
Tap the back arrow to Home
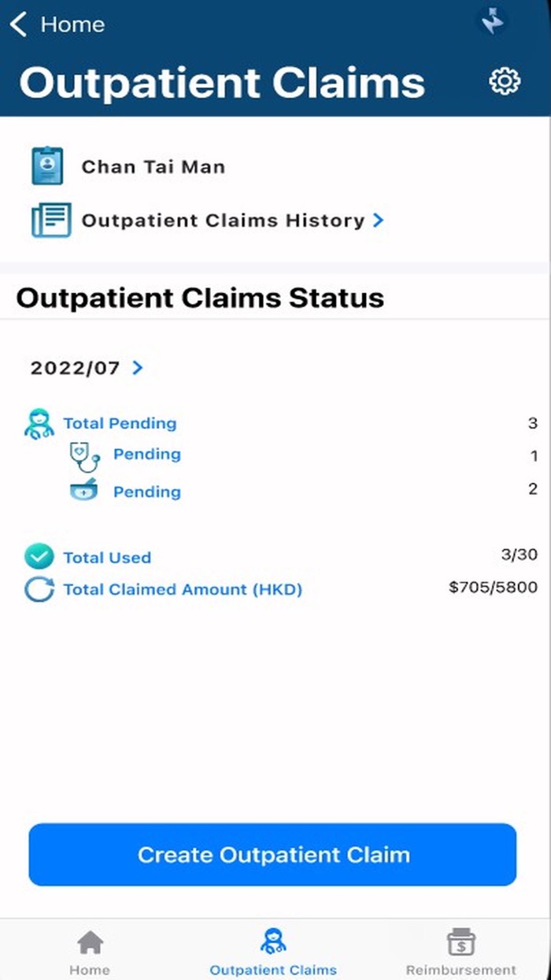pyautogui.click(x=19, y=24)
